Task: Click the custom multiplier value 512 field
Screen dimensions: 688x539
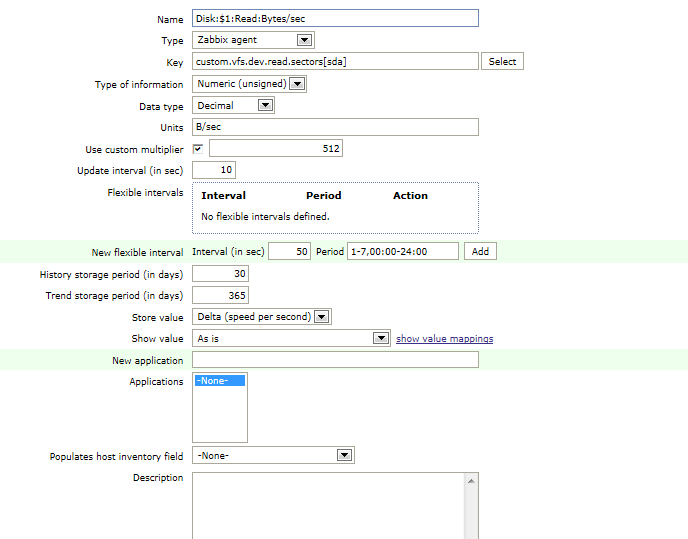Action: [276, 148]
